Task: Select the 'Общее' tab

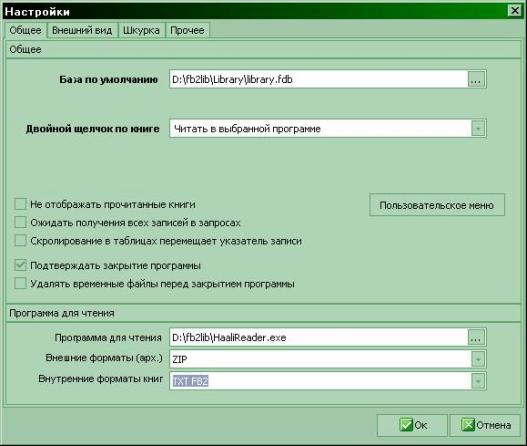Action: (25, 30)
